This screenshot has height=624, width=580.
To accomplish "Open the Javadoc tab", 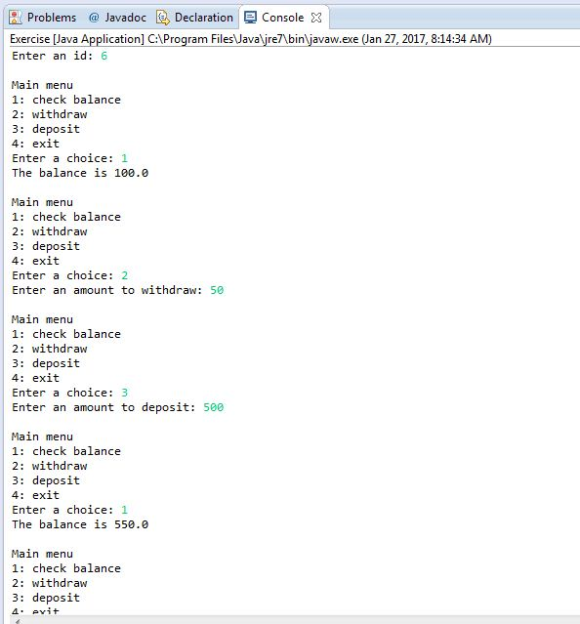I will tap(117, 18).
